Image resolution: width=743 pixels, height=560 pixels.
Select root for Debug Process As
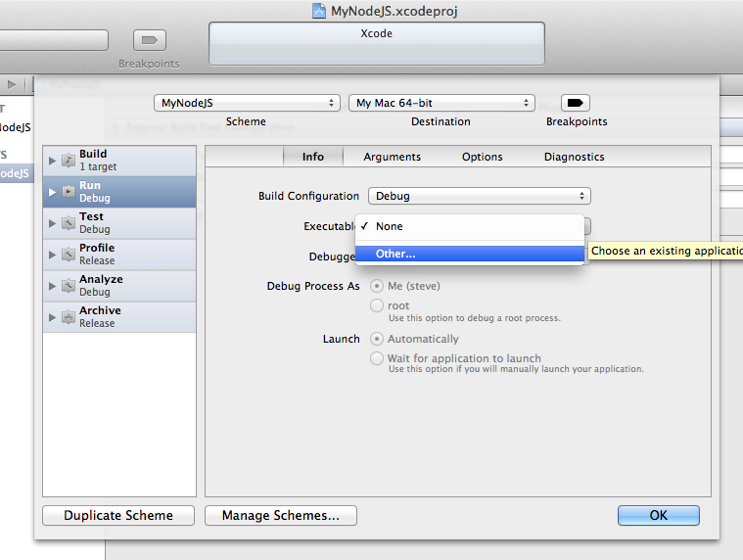(x=377, y=305)
